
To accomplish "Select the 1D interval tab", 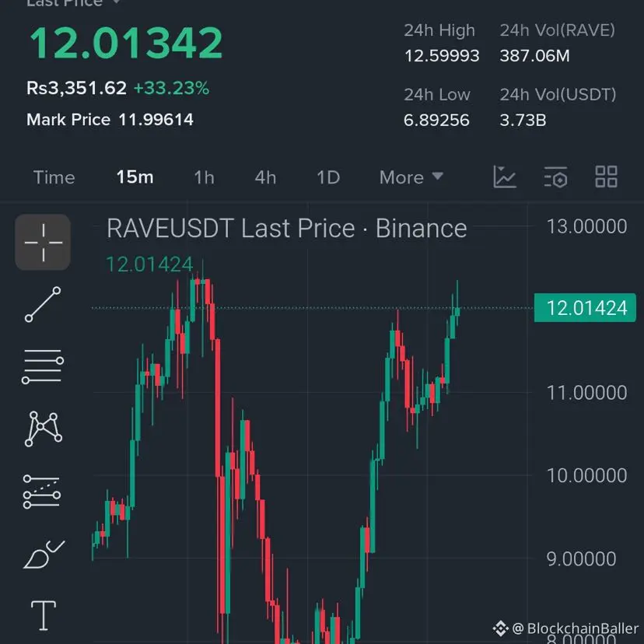I will [328, 177].
